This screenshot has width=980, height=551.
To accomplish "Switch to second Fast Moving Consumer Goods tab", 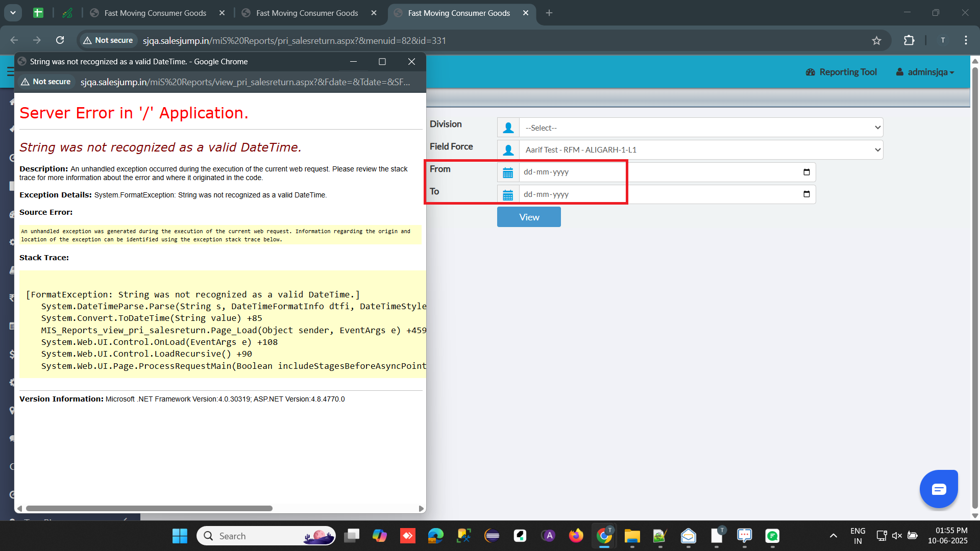I will click(x=307, y=13).
